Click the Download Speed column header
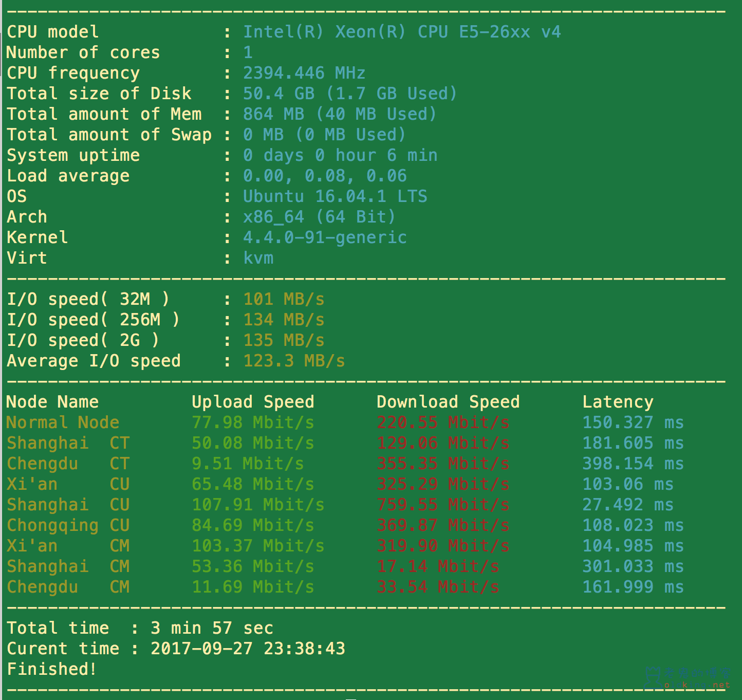 [448, 402]
